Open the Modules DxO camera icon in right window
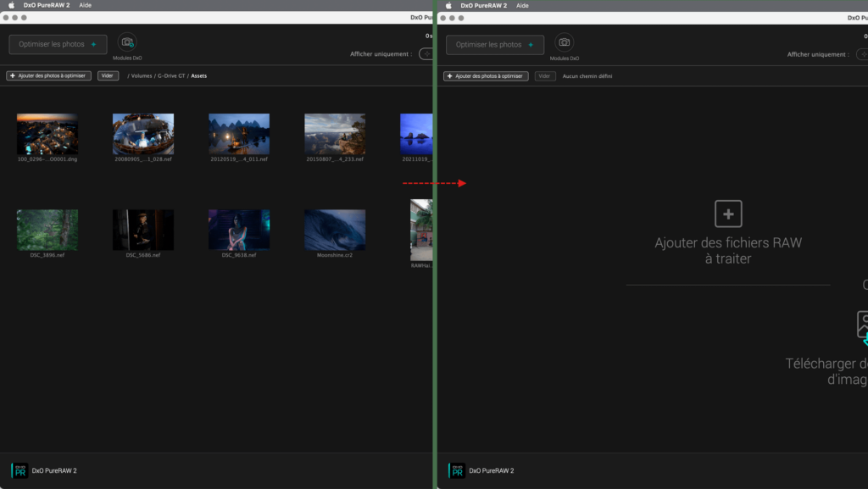The height and width of the screenshot is (489, 868). click(x=564, y=42)
